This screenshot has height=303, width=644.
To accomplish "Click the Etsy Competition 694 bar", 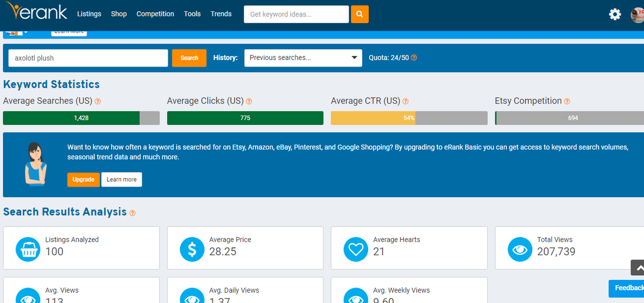I will click(569, 118).
